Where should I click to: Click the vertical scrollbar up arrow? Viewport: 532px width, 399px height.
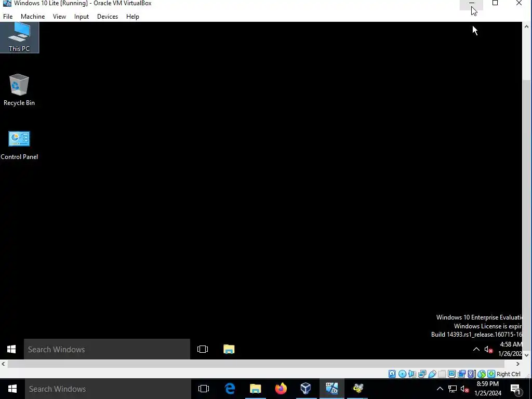click(527, 26)
